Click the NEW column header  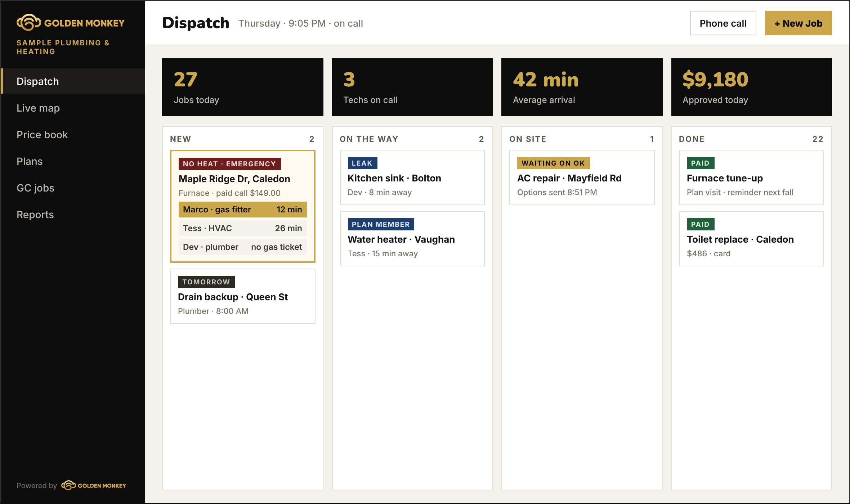pyautogui.click(x=180, y=139)
